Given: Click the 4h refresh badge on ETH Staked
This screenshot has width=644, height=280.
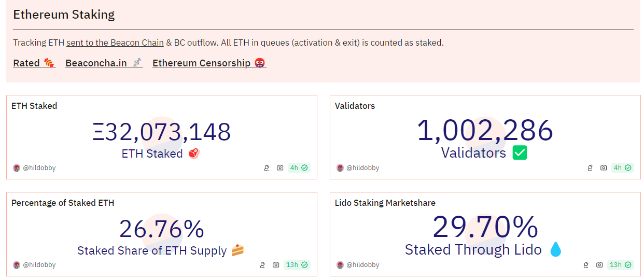Looking at the screenshot, I should [299, 168].
